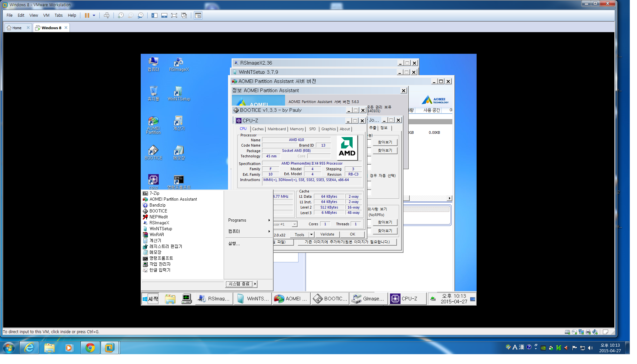The height and width of the screenshot is (364, 637).
Task: Open the Tabs menu in VMware
Action: (58, 15)
